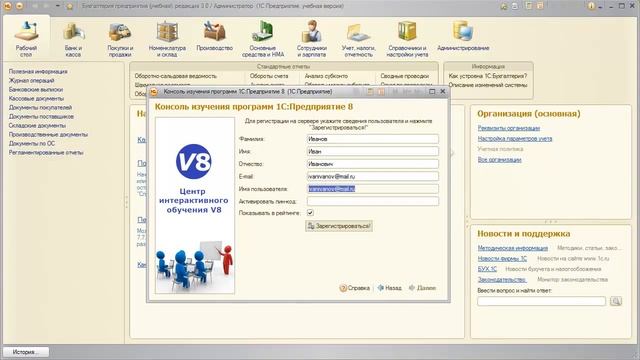The width and height of the screenshot is (640, 360).
Task: Open Кассовые документы in left panel
Action: [36, 98]
